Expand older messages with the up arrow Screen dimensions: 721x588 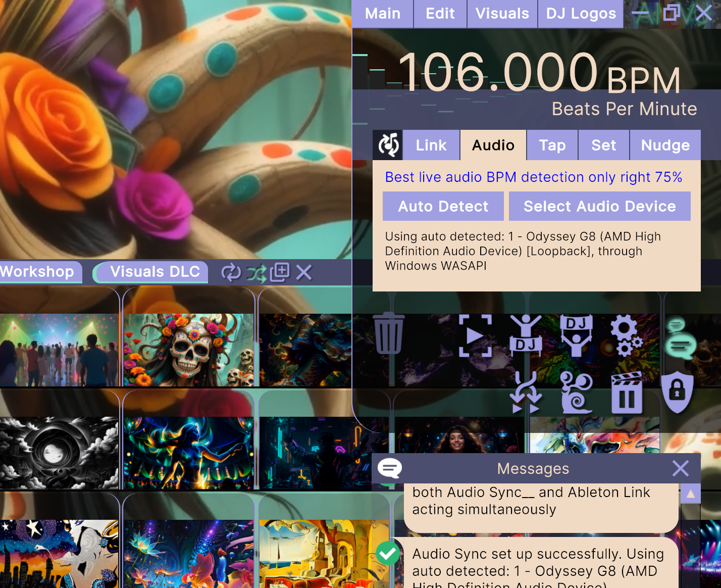point(691,494)
